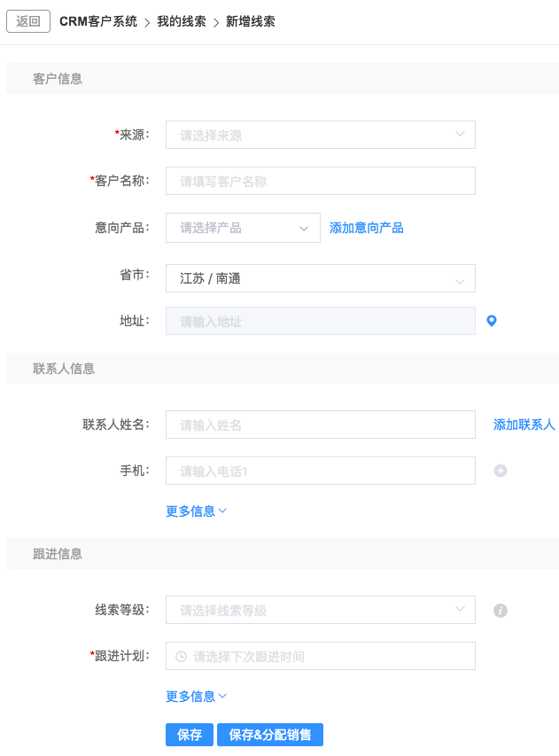Screen dimensions: 559x756
Task: Click the 返回 button
Action: click(28, 21)
